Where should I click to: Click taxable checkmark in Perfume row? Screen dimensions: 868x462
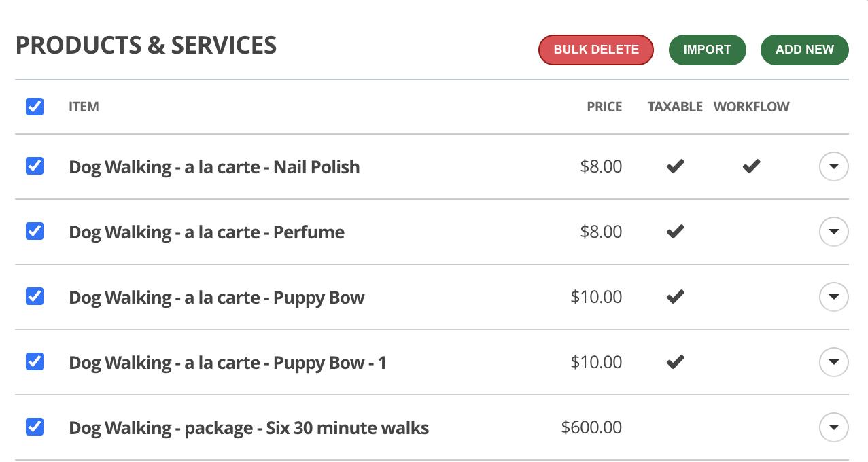[x=675, y=232]
